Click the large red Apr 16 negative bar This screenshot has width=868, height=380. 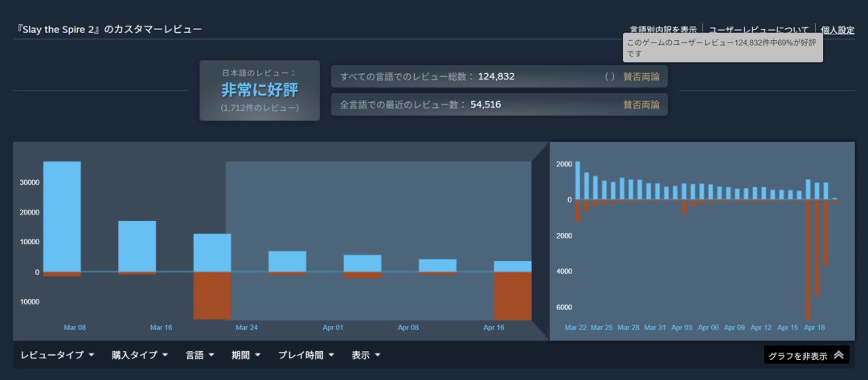click(512, 296)
